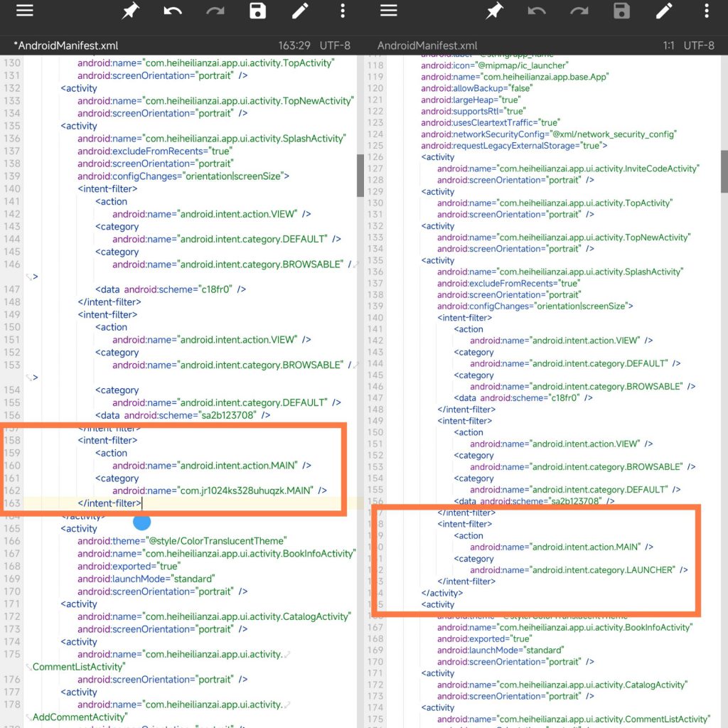The image size is (728, 728).
Task: Click the save icon in right editor
Action: [621, 11]
